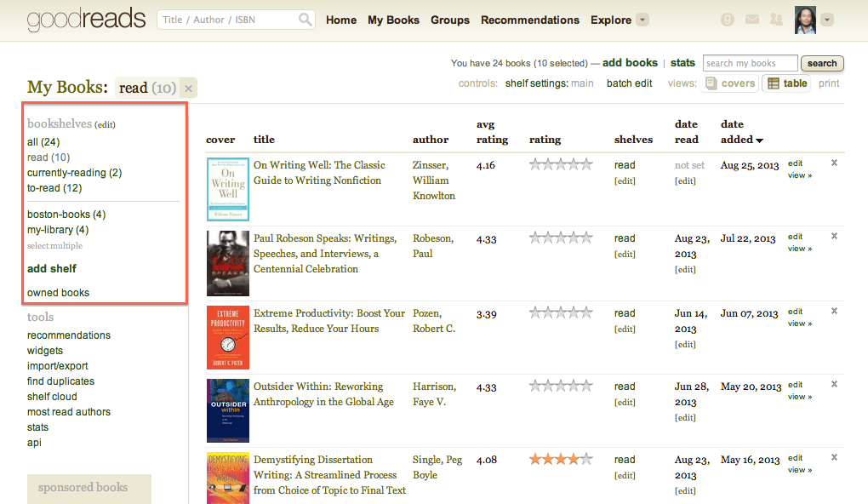Switch to table view
The height and width of the screenshot is (504, 868).
pyautogui.click(x=788, y=83)
